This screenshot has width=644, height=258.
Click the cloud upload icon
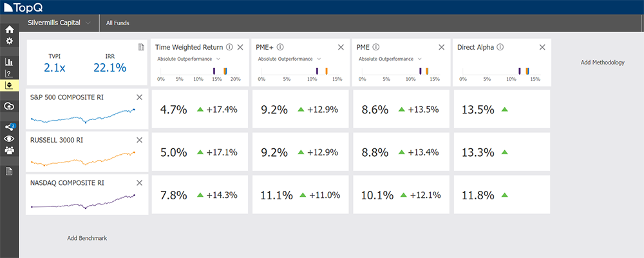(9, 106)
